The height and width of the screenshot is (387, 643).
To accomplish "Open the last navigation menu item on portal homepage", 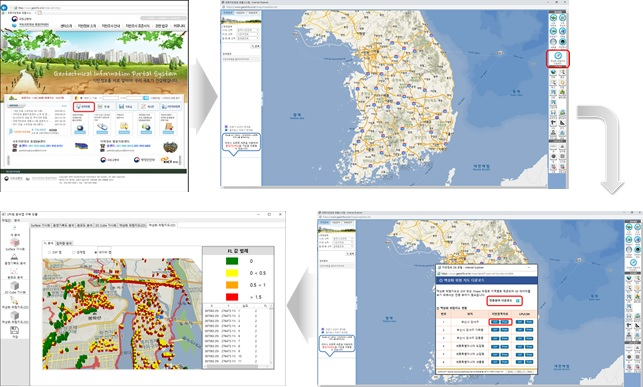I will 179,26.
